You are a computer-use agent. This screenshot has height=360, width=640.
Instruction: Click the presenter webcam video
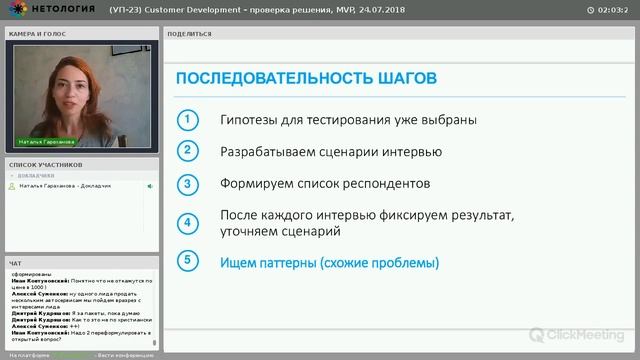click(82, 96)
